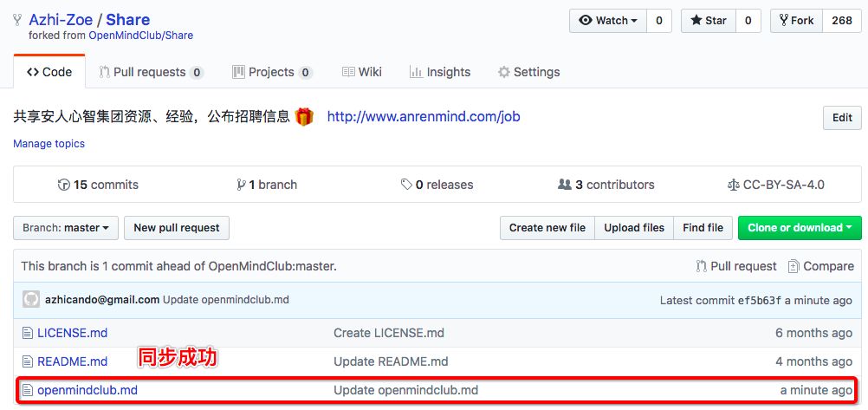Click the committer avatar icon
The image size is (868, 410).
(x=31, y=300)
